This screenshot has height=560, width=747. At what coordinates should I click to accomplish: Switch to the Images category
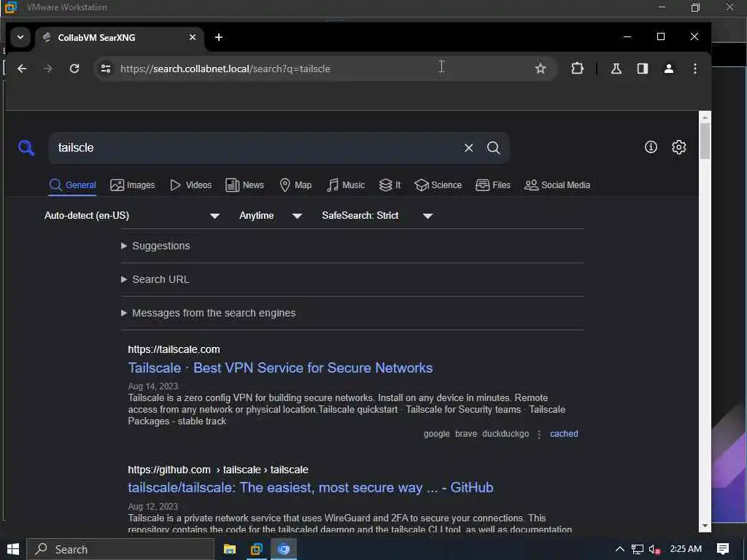[x=133, y=185]
